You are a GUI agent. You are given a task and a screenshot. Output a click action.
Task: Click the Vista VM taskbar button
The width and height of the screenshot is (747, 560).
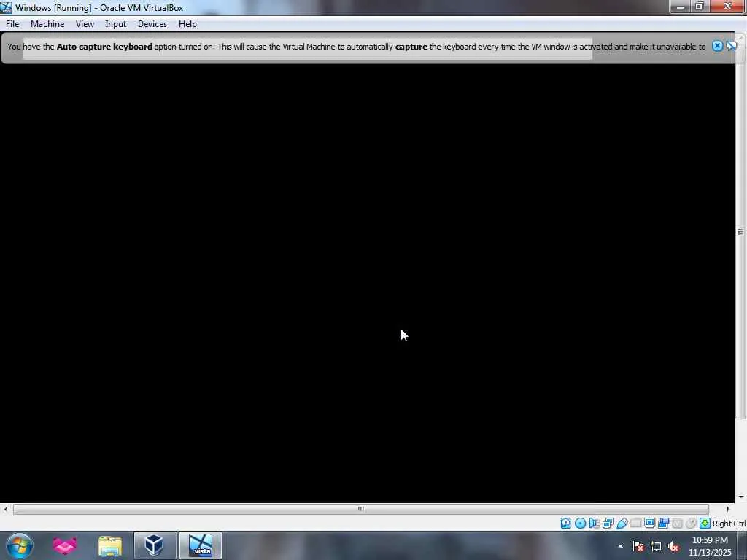[201, 545]
